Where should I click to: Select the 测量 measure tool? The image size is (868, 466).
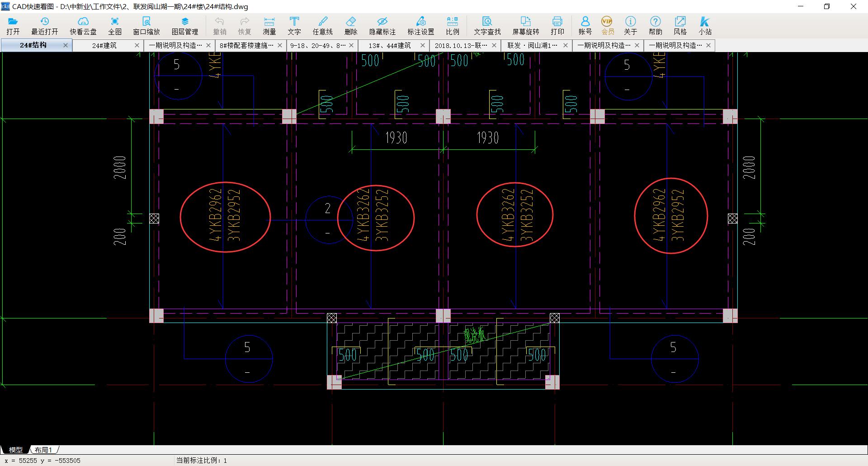click(x=269, y=26)
